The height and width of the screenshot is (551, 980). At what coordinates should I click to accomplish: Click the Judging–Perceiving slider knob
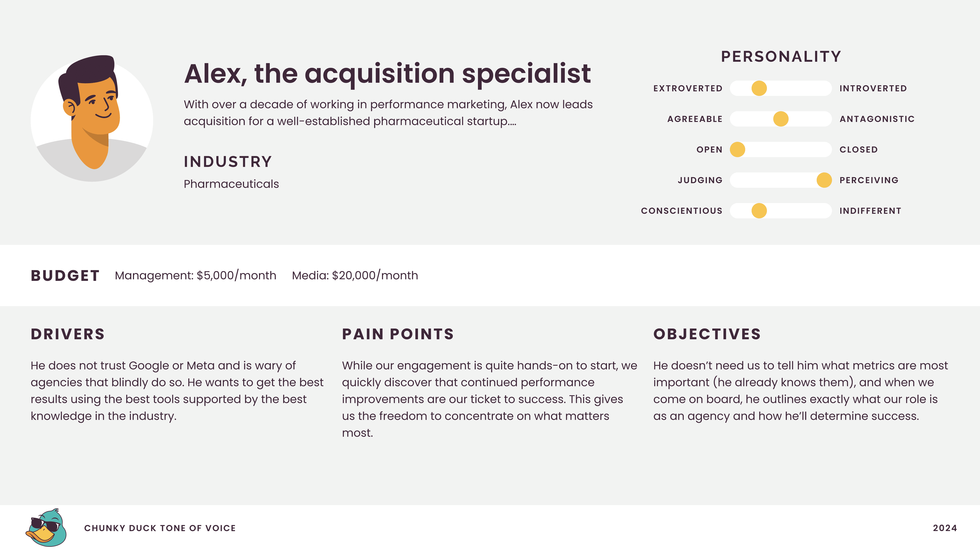click(x=824, y=180)
